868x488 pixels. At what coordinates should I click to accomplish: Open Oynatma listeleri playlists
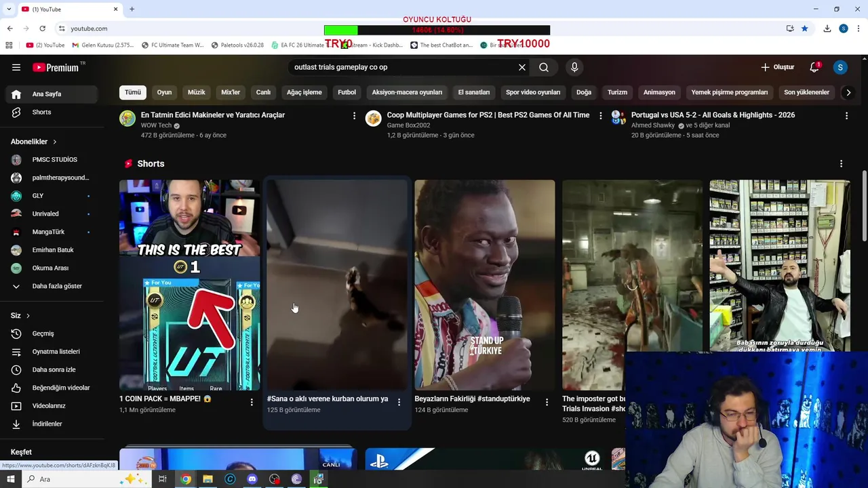pos(52,352)
